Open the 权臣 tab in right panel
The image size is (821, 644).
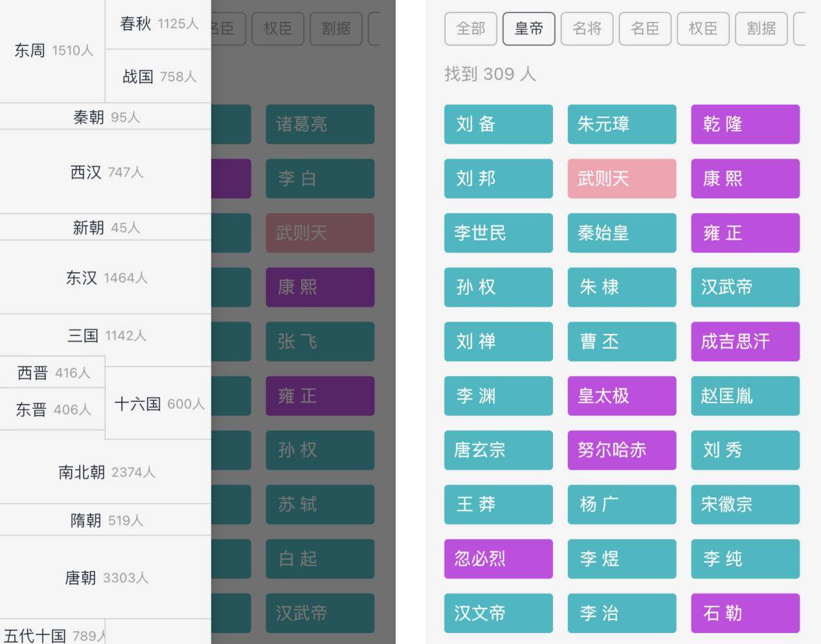point(703,28)
